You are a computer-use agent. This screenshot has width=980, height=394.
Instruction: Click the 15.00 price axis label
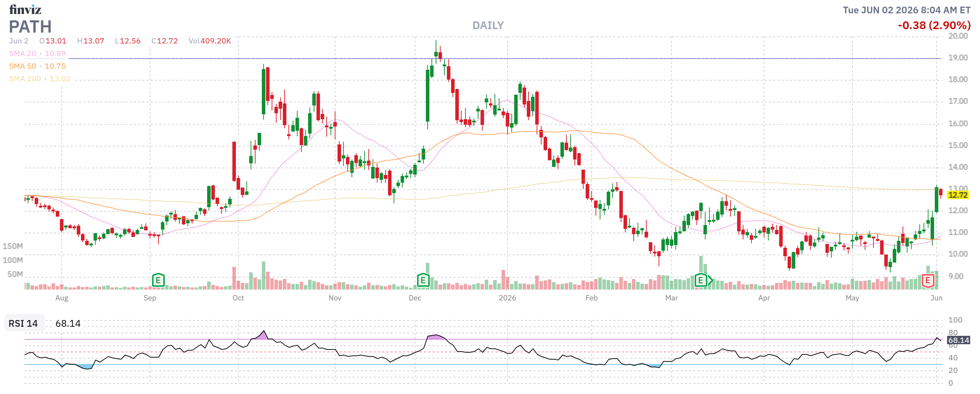958,145
